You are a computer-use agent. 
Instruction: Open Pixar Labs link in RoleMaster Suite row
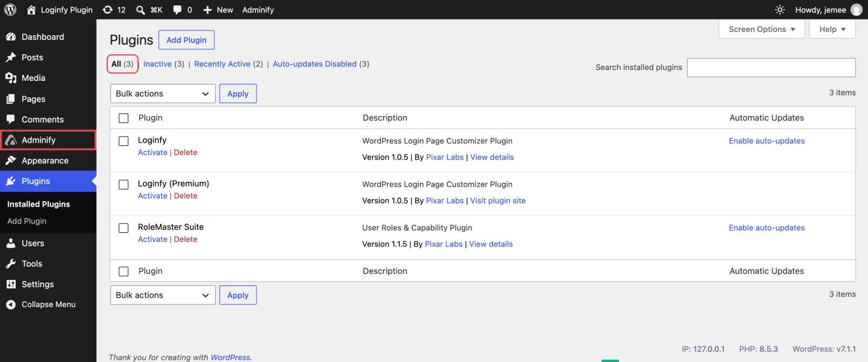click(x=444, y=244)
